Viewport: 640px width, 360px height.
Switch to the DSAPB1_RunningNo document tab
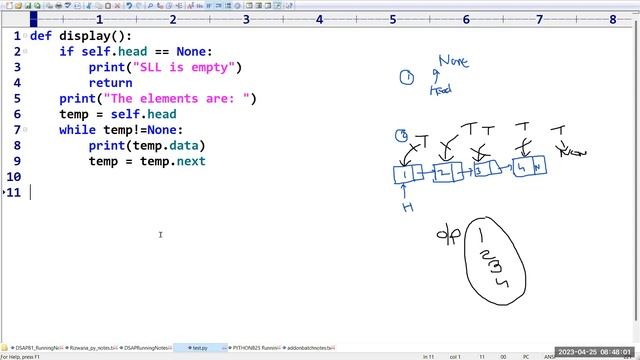click(37, 348)
